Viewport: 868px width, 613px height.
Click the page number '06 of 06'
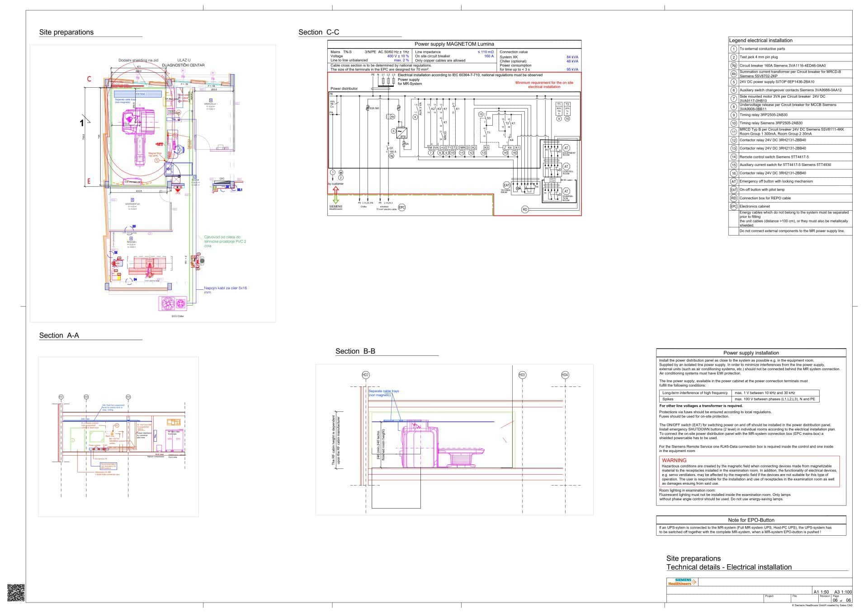point(842,600)
